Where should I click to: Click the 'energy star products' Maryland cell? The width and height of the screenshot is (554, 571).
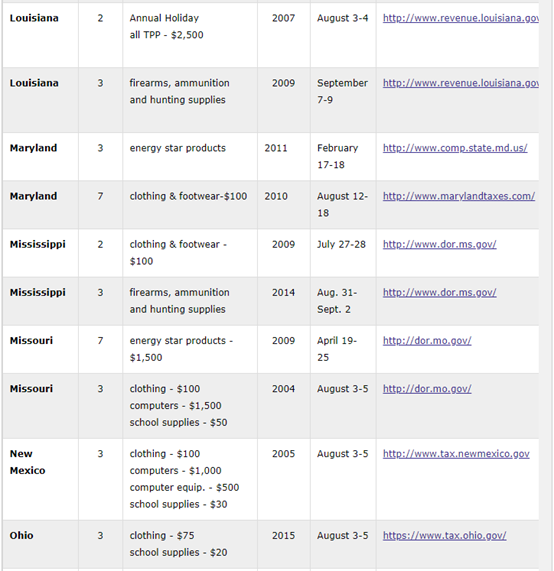pyautogui.click(x=190, y=157)
